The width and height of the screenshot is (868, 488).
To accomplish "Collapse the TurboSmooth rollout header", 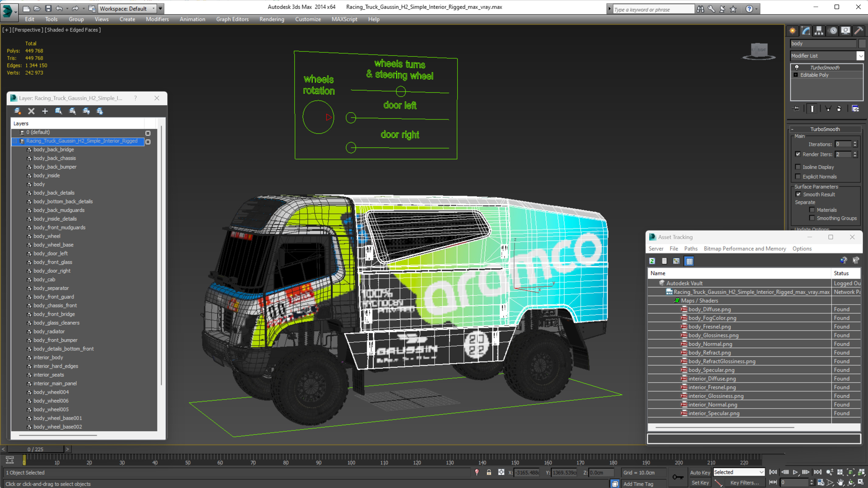I will tap(825, 129).
